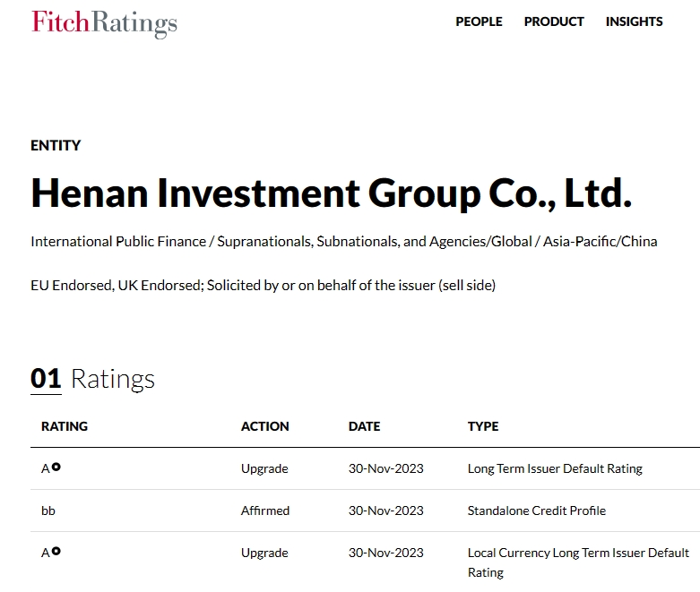Screen dimensions: 700x592
Task: Click the International Public Finance sector line
Action: (343, 242)
